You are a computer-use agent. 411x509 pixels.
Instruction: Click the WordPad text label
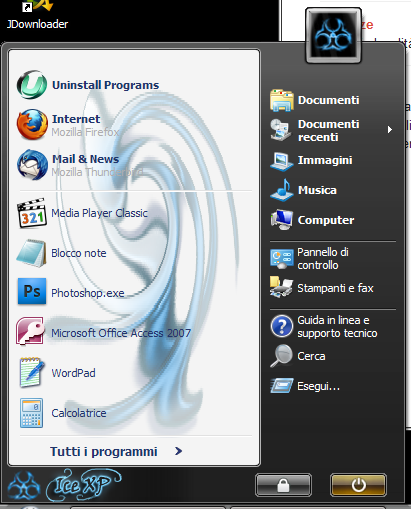click(x=73, y=373)
